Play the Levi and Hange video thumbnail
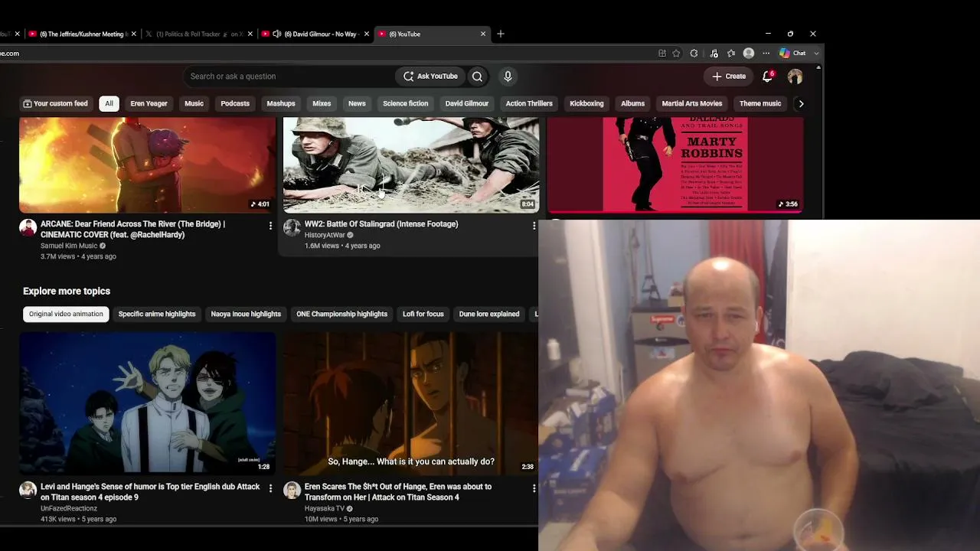Image resolution: width=980 pixels, height=551 pixels. coord(147,403)
